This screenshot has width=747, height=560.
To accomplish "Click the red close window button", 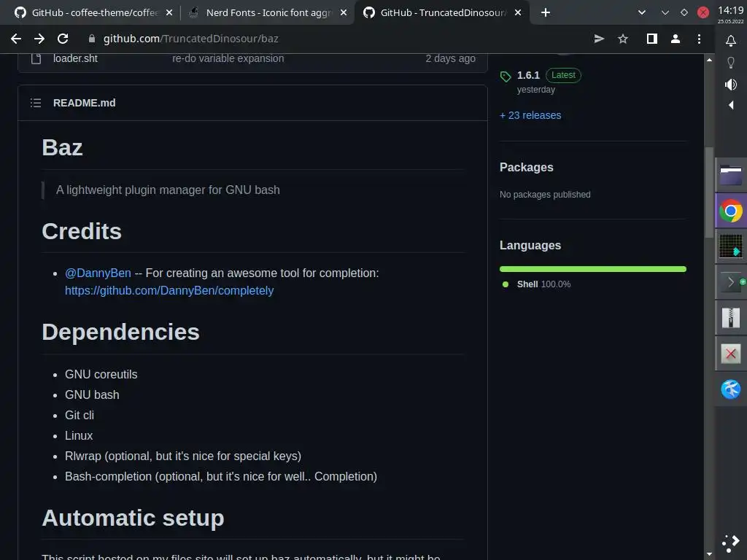I will click(x=703, y=12).
